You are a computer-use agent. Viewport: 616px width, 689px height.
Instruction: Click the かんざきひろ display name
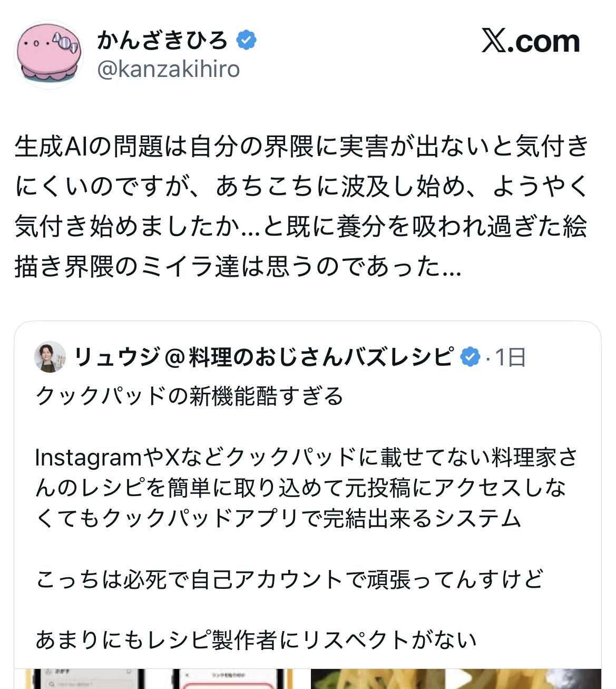coord(162,41)
